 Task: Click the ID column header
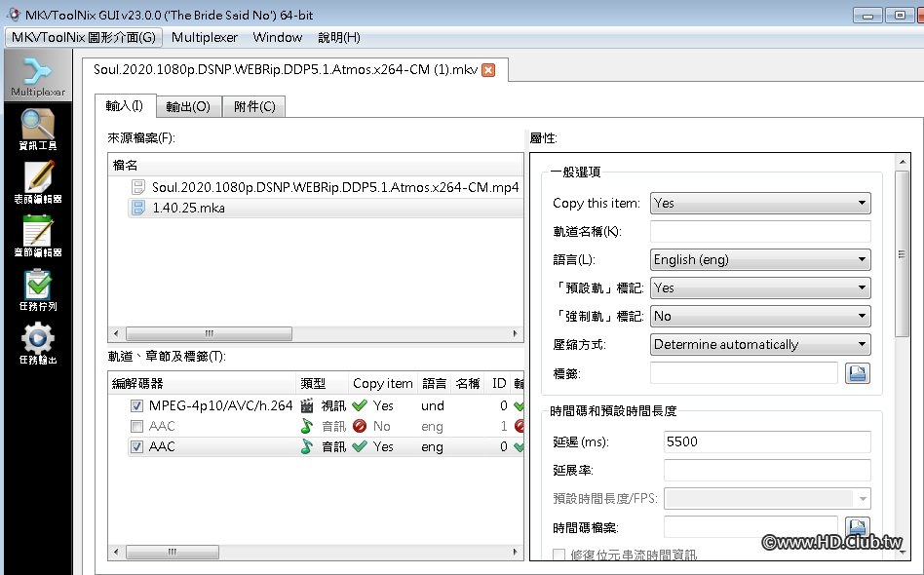tap(498, 384)
